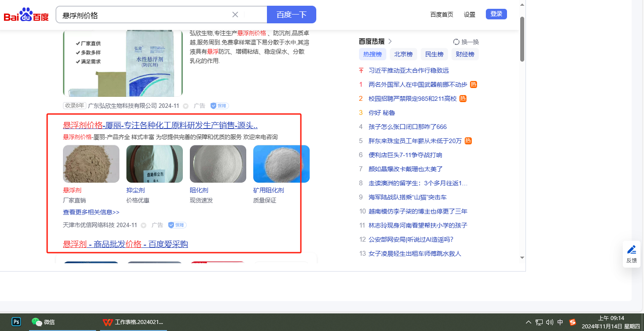Click the 保障 badge beside 广东弘欣生物科技
Image resolution: width=644 pixels, height=331 pixels.
(x=219, y=106)
